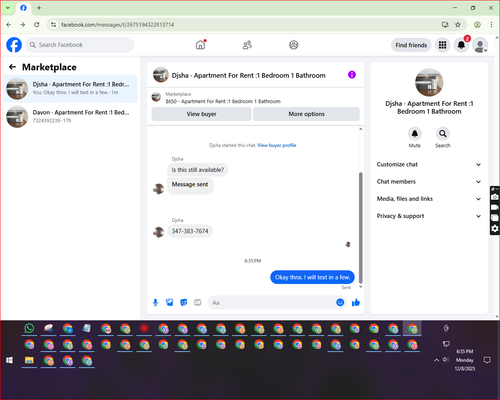Open the Groups icon in top navigation
Viewport: 500px width, 400px height.
tap(294, 45)
